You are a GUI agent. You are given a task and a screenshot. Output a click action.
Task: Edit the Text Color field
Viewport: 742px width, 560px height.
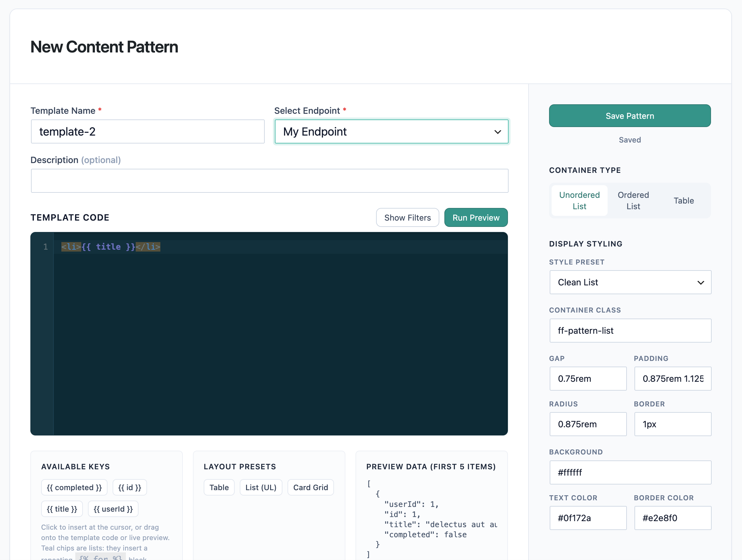(x=588, y=518)
